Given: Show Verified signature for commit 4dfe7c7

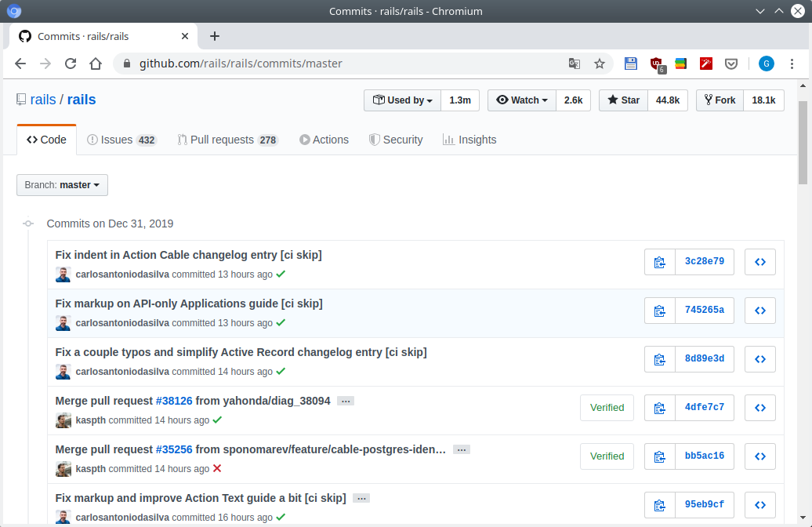Looking at the screenshot, I should click(x=607, y=408).
